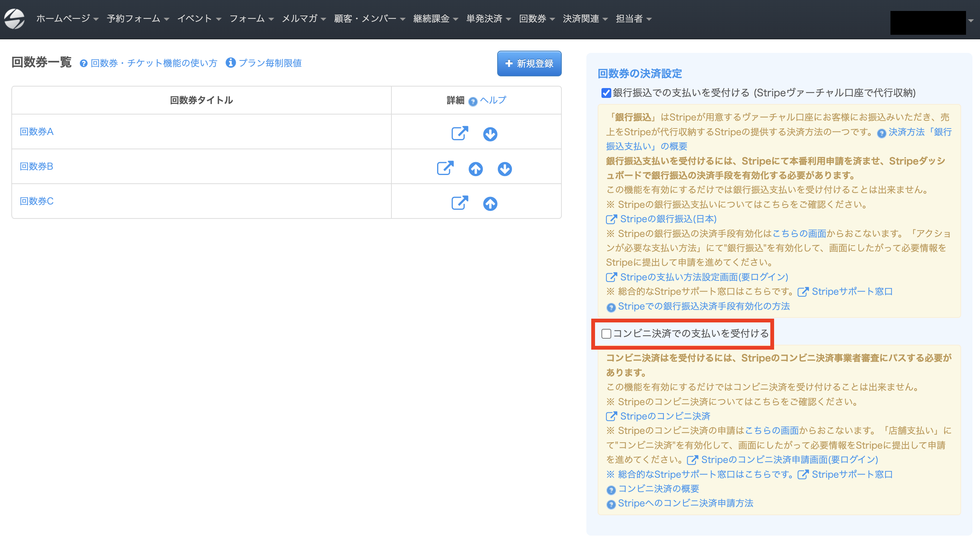The height and width of the screenshot is (539, 980).
Task: Expand the 予約フォーム menu
Action: click(138, 18)
